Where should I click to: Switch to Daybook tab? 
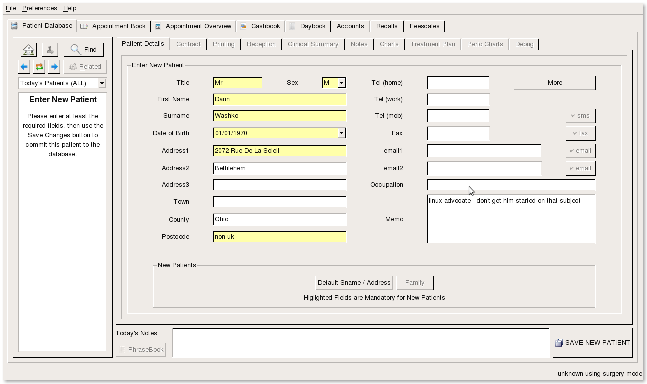[308, 26]
